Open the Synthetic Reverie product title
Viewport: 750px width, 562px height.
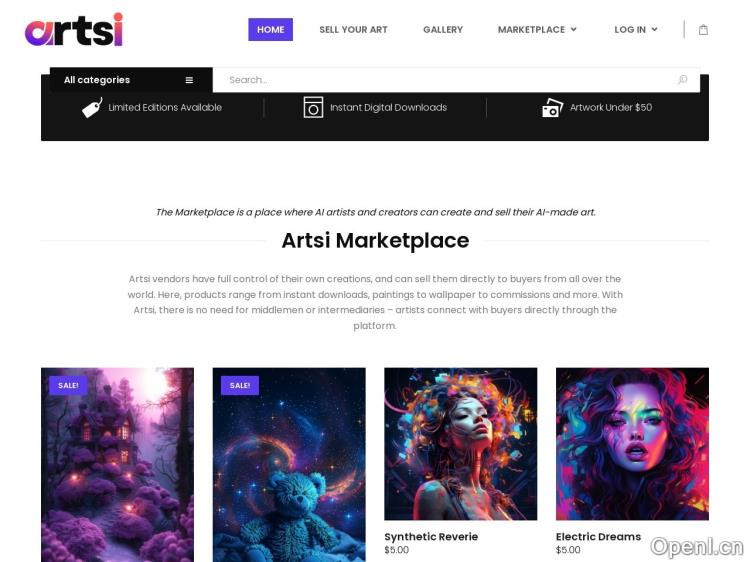431,537
